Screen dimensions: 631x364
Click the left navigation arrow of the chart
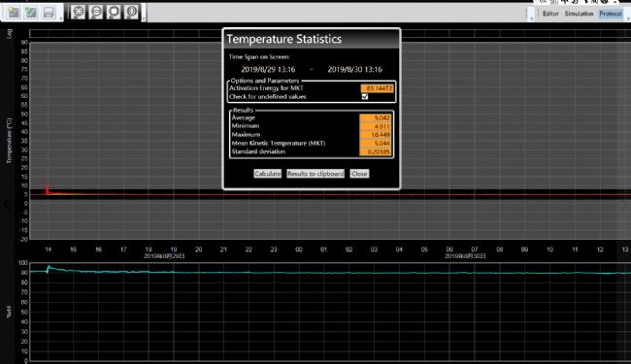7,205
